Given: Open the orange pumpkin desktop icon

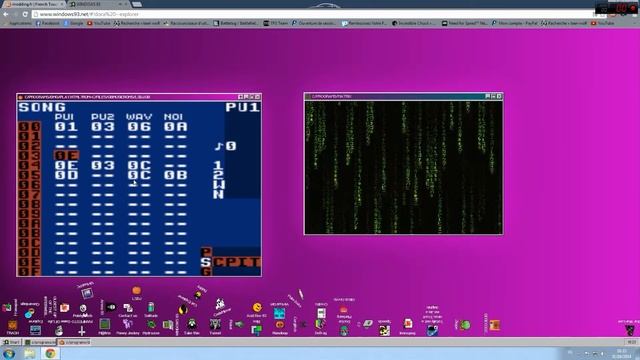Looking at the screenshot, I should click(x=136, y=290).
